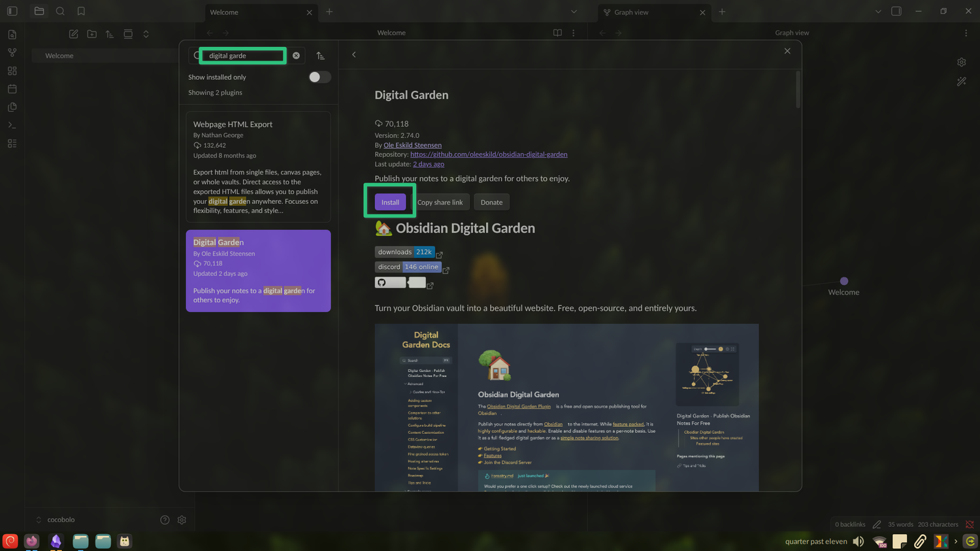Click the '2 days ago' update link

[429, 164]
